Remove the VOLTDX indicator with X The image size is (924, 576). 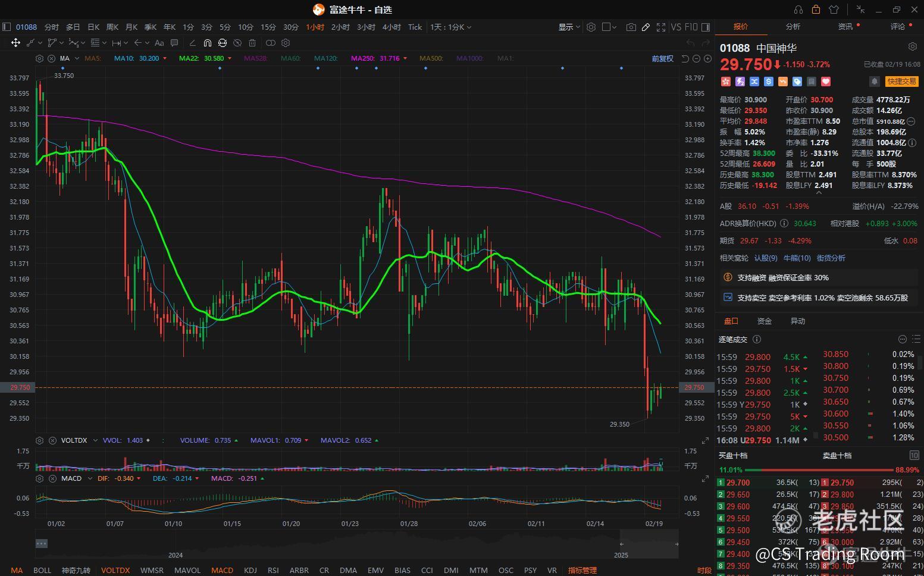pyautogui.click(x=52, y=440)
